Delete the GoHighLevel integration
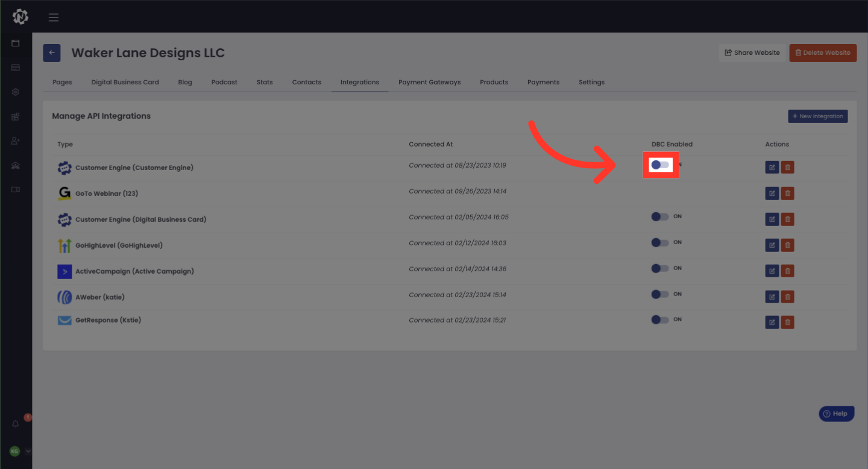The image size is (868, 469). (x=787, y=245)
